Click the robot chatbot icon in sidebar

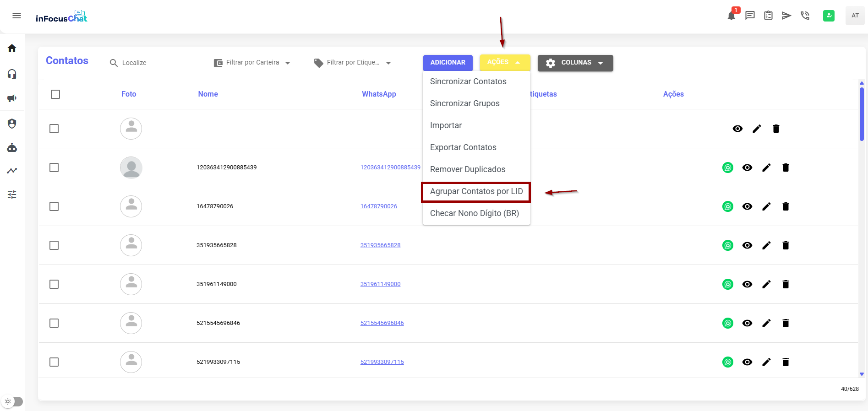point(12,148)
